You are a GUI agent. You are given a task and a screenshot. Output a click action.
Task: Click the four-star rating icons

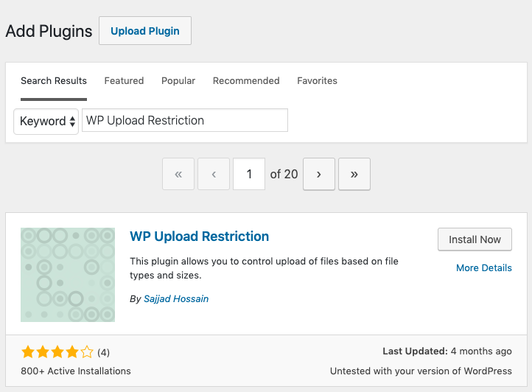(57, 352)
